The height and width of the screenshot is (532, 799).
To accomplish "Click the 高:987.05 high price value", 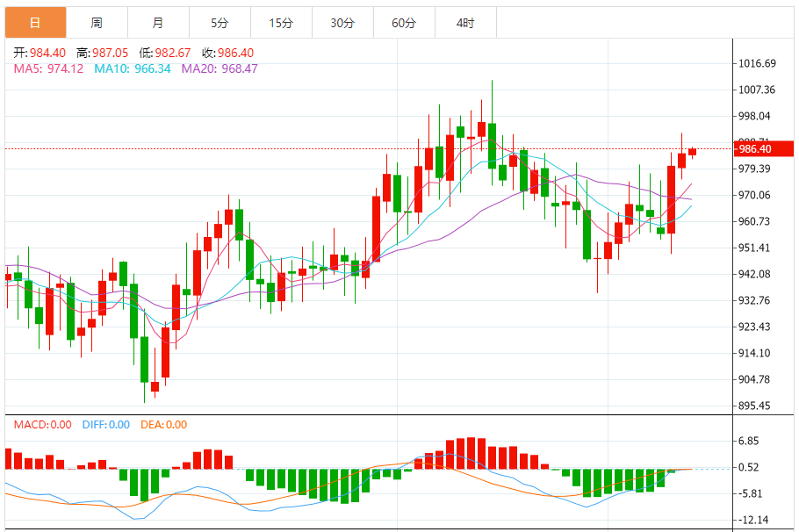I will (103, 53).
